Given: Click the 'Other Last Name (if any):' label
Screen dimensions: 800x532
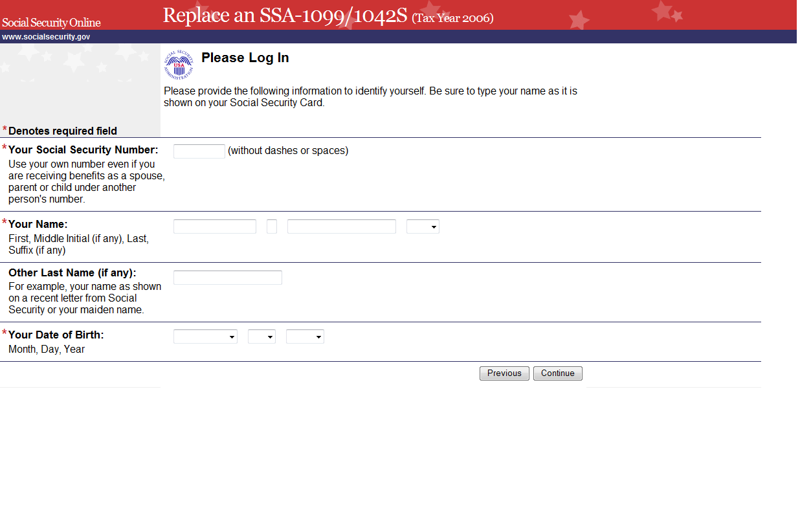Looking at the screenshot, I should 72,273.
